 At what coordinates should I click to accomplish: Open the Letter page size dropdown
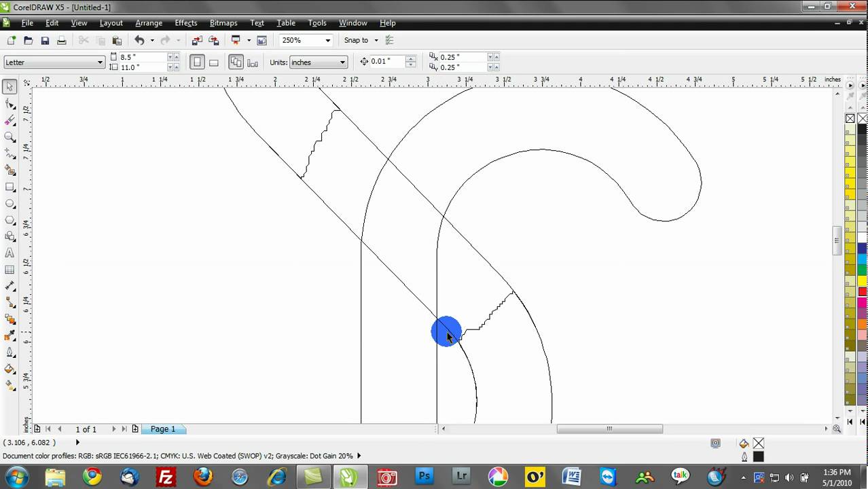100,62
